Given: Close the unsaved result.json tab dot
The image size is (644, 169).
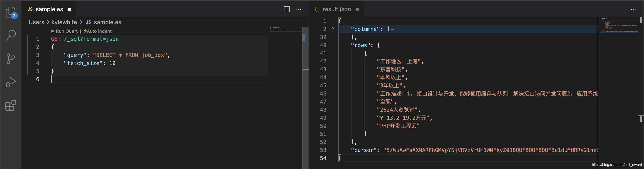Looking at the screenshot, I should 357,10.
